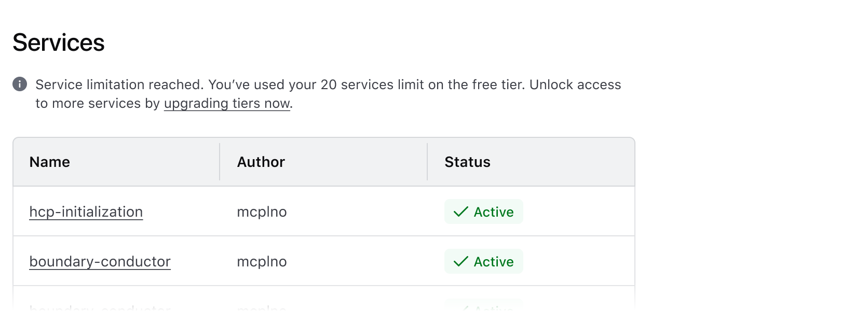Sort the table by the Author column header
This screenshot has width=868, height=311.
(x=261, y=162)
